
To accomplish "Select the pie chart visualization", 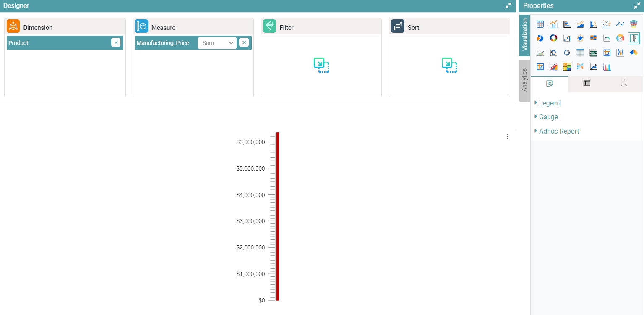I will coord(540,38).
